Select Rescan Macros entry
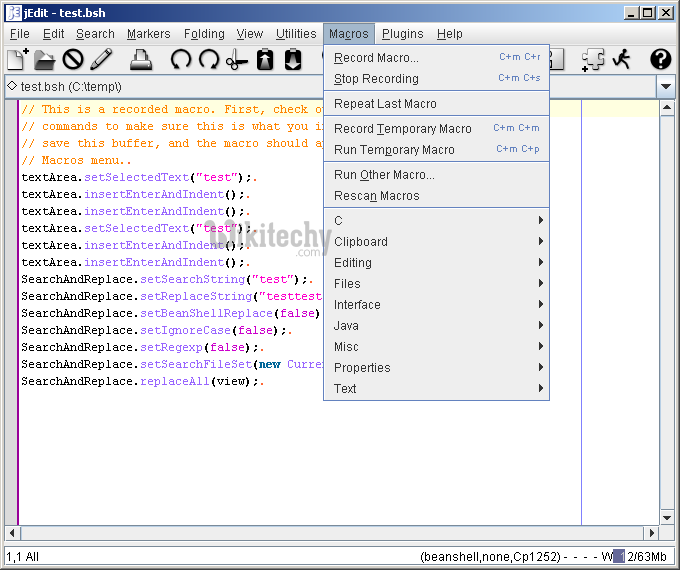The height and width of the screenshot is (570, 680). (x=437, y=196)
